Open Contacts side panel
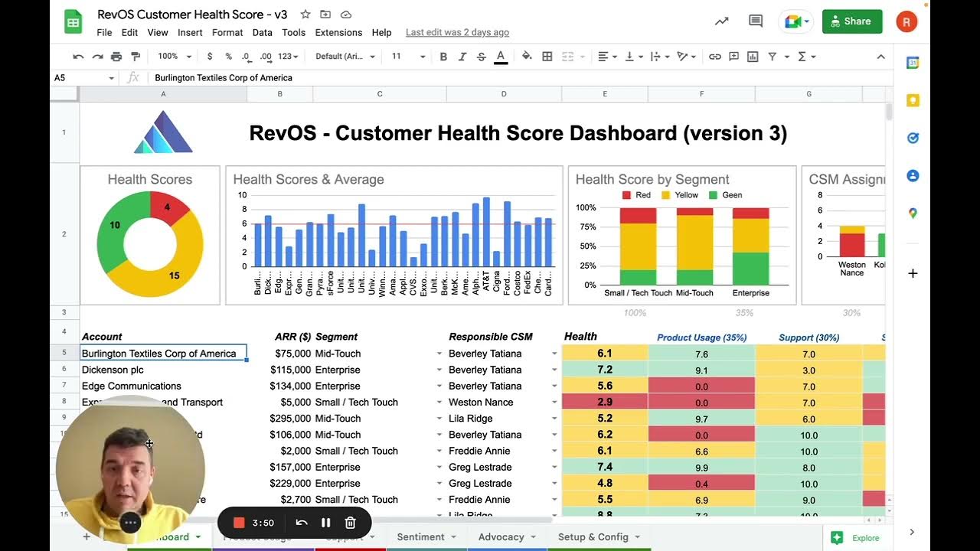The height and width of the screenshot is (551, 980). coord(913,175)
